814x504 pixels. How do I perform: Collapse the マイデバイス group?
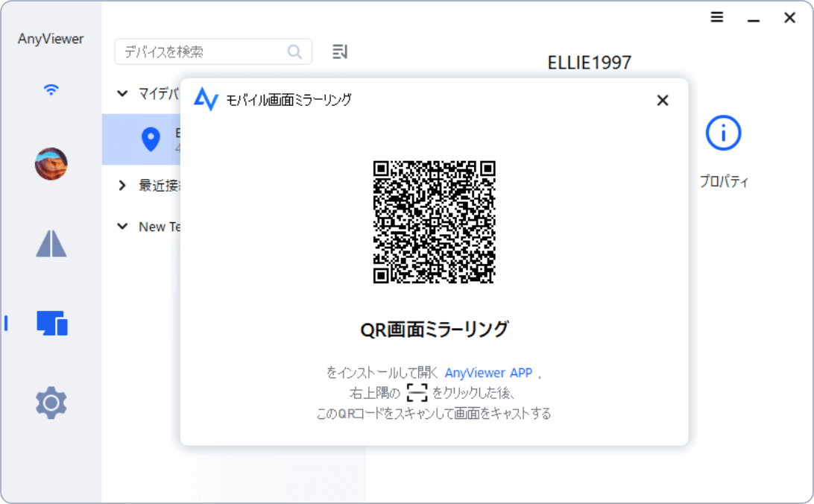122,93
